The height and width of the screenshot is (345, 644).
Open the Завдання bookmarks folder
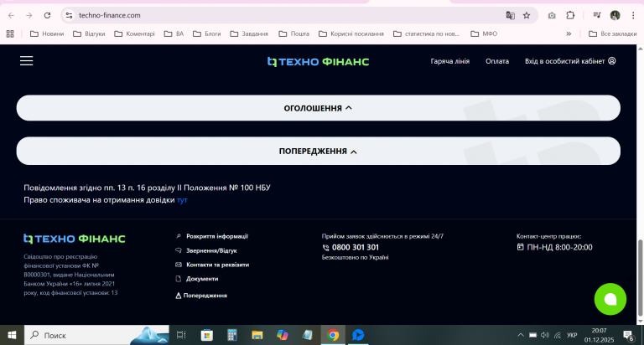pos(249,33)
